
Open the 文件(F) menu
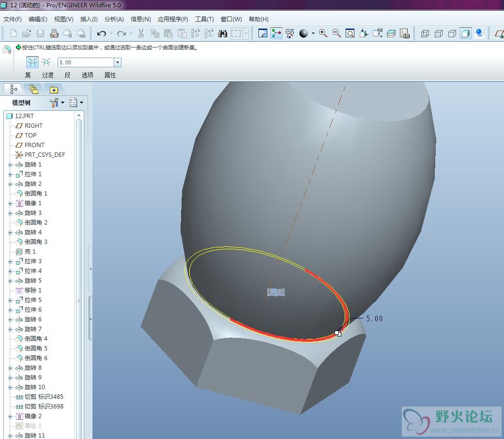pyautogui.click(x=13, y=19)
